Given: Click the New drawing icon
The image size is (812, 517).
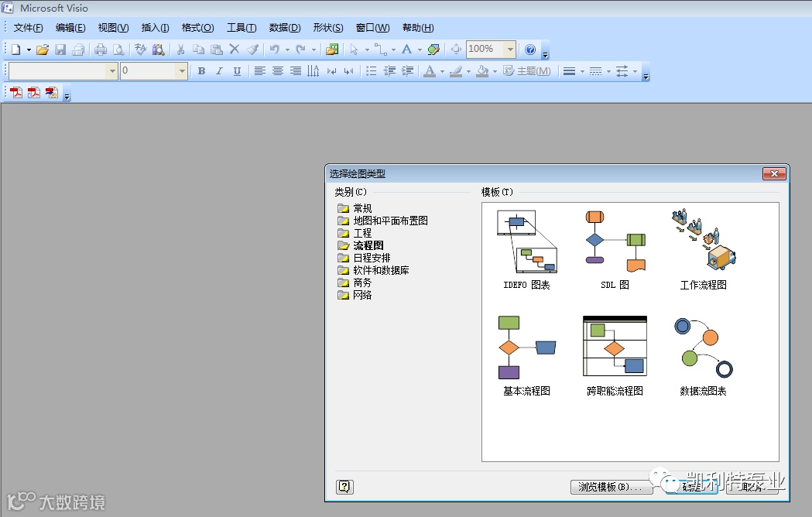Looking at the screenshot, I should coord(16,50).
